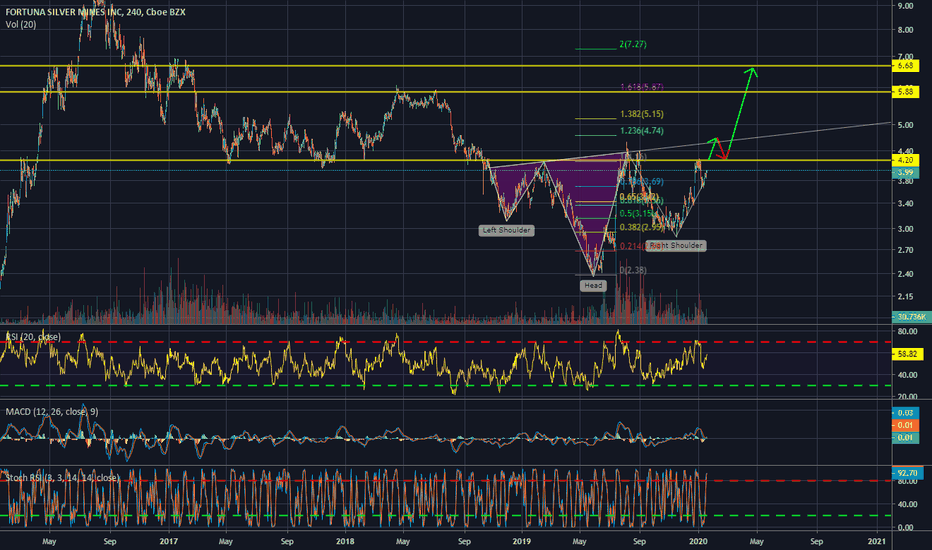Viewport: 932px width, 550px height.
Task: Click the Left Shoulder pattern label
Action: click(x=506, y=230)
